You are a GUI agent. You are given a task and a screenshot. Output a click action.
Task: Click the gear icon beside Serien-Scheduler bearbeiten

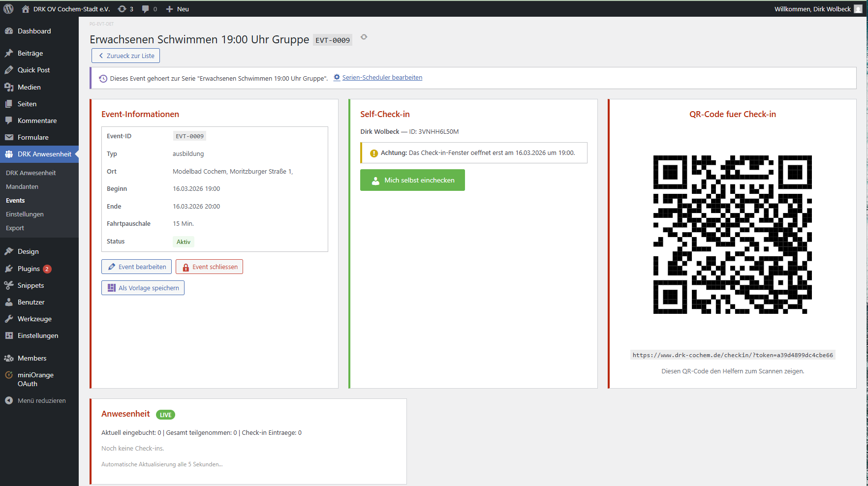point(337,77)
